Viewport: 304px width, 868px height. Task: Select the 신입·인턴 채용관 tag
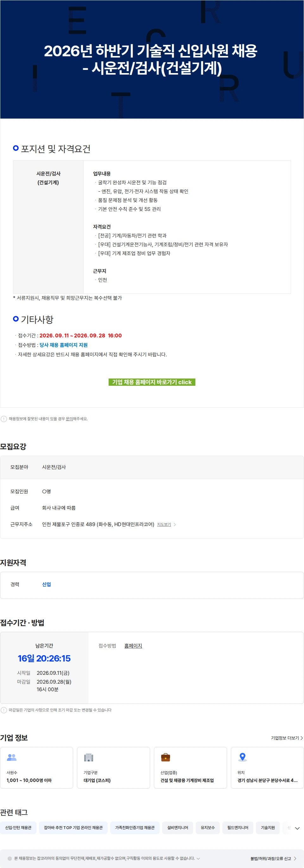(18, 828)
